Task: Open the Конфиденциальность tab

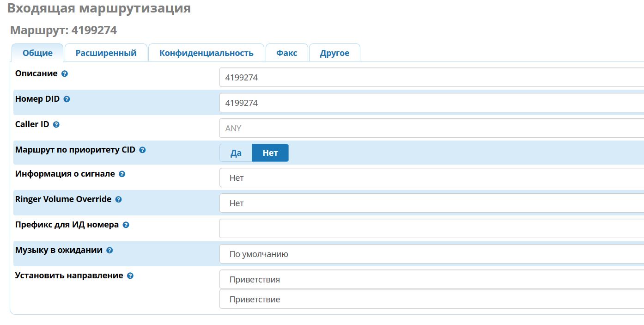Action: 206,53
